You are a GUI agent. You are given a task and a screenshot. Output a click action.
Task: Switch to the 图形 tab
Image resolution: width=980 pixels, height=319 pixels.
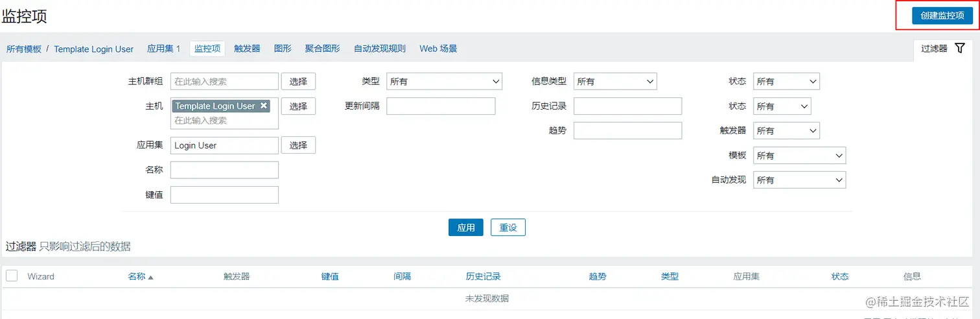(x=283, y=49)
